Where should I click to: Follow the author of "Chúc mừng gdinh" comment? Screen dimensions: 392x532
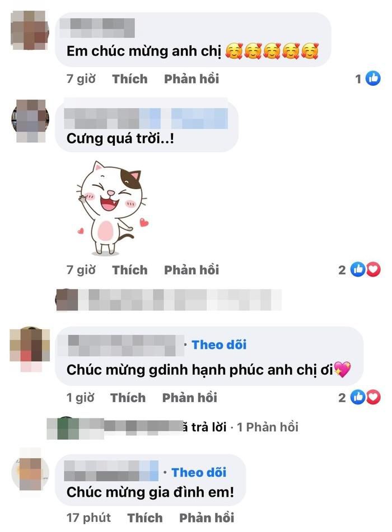click(220, 345)
